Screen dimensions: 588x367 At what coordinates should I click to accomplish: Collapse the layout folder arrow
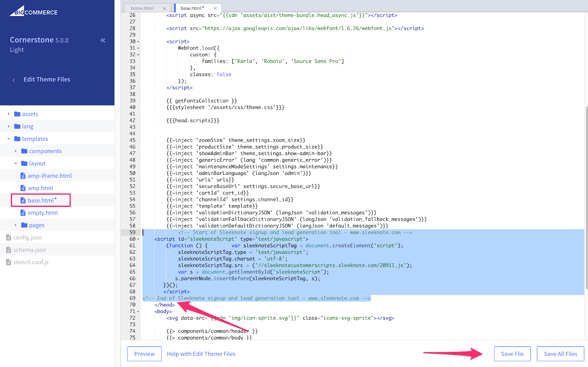click(16, 163)
